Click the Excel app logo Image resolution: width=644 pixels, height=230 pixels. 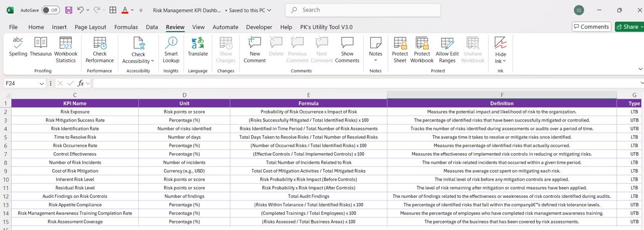coord(10,10)
